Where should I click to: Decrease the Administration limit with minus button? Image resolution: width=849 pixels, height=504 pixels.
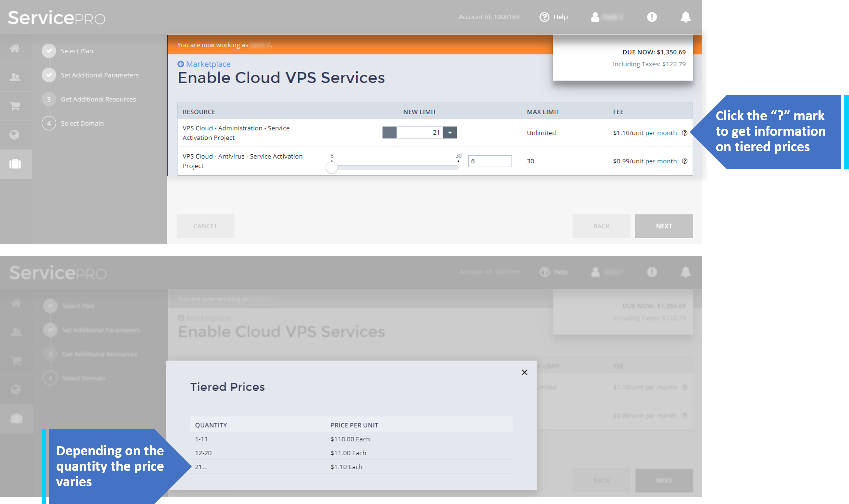tap(389, 133)
